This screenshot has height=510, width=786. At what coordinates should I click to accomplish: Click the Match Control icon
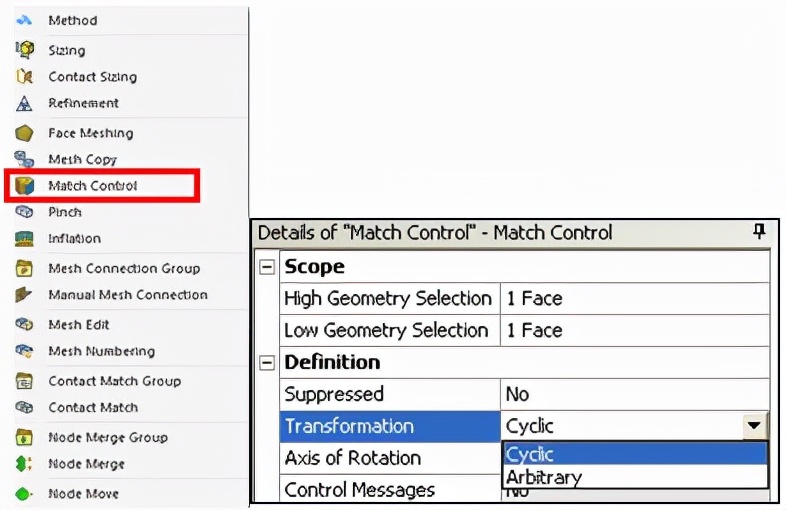click(25, 186)
